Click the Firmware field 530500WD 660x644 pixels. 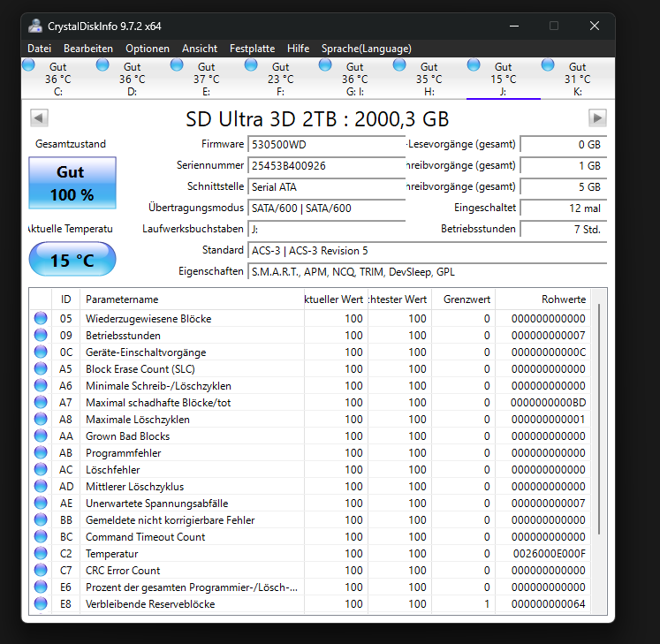click(327, 144)
